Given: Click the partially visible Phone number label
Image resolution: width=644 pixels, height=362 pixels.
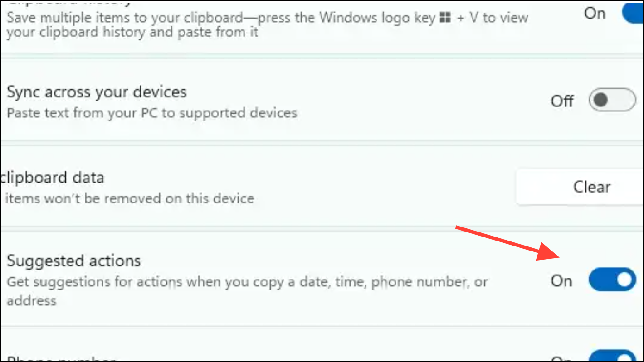Looking at the screenshot, I should point(61,359).
